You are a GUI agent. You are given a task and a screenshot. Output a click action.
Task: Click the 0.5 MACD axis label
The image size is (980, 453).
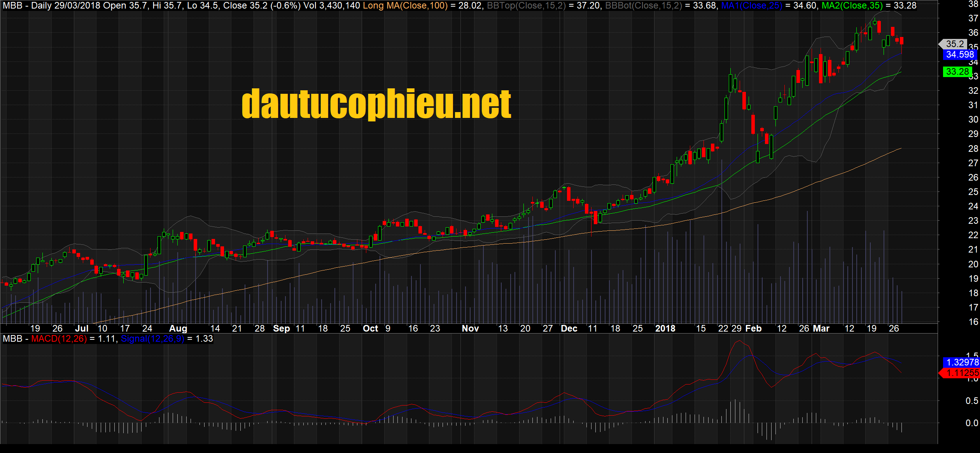tap(971, 401)
